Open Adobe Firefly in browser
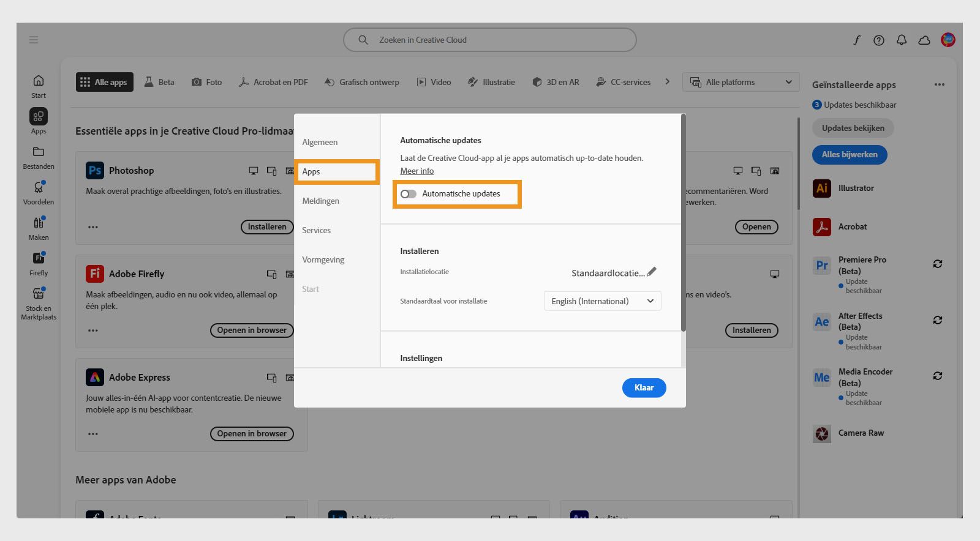 click(252, 330)
